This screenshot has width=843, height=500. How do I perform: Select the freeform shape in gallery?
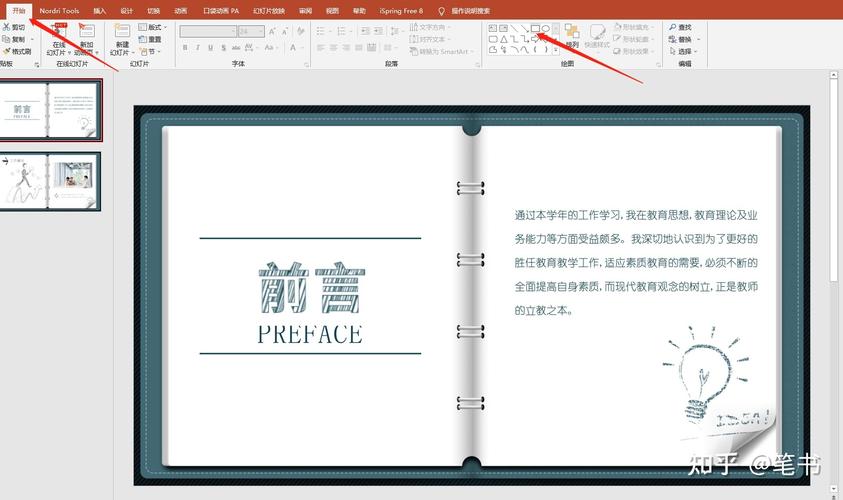coord(492,49)
